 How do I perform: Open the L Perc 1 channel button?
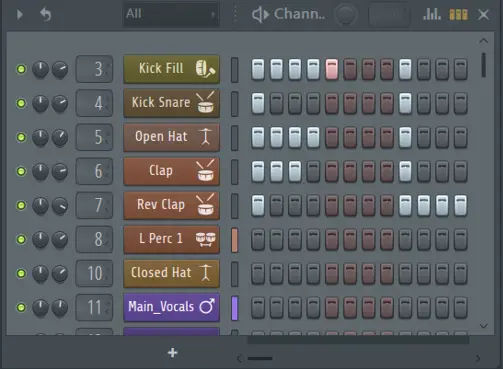[172, 239]
